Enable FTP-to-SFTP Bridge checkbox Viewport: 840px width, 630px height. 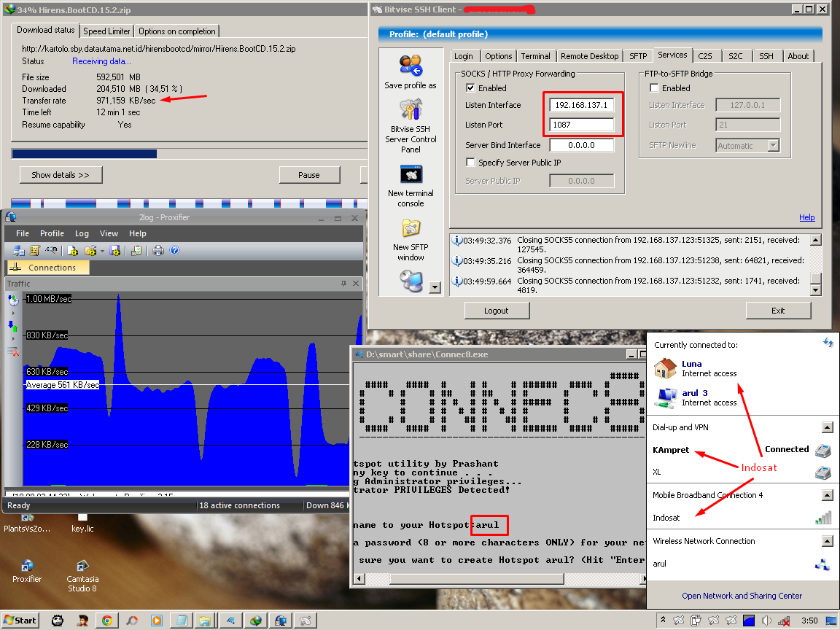654,87
